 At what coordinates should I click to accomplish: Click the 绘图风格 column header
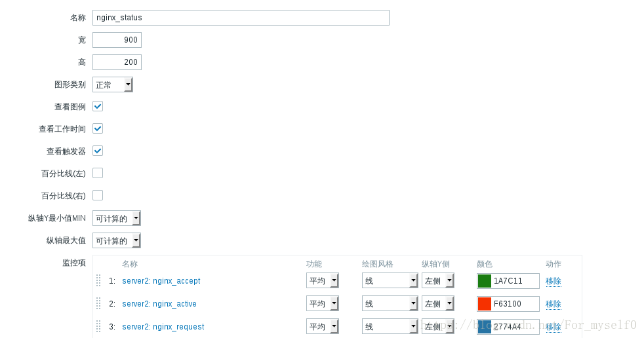(378, 264)
